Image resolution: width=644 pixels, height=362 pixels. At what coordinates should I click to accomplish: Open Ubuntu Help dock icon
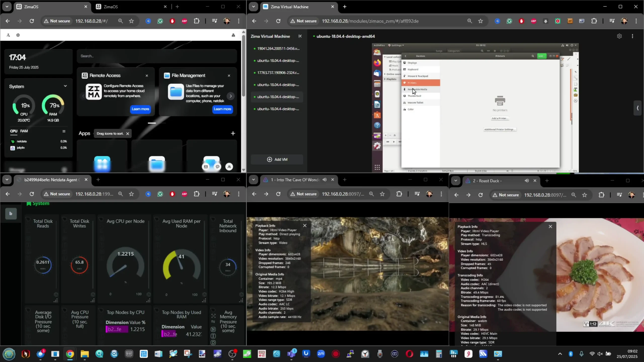pyautogui.click(x=377, y=125)
